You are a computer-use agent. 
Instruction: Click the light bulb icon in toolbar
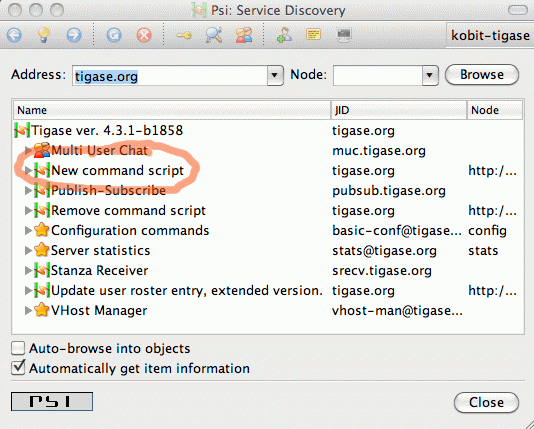coord(44,35)
